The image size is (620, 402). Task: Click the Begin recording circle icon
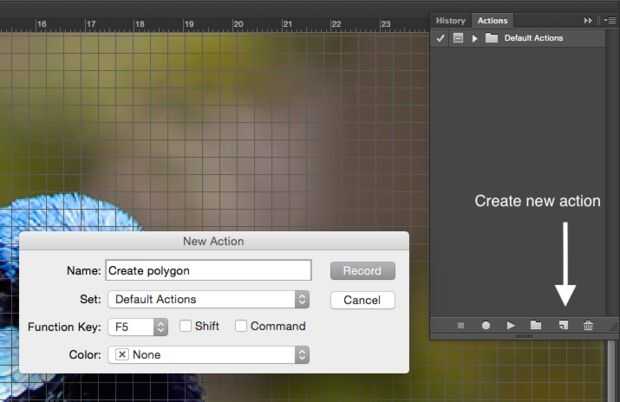486,325
